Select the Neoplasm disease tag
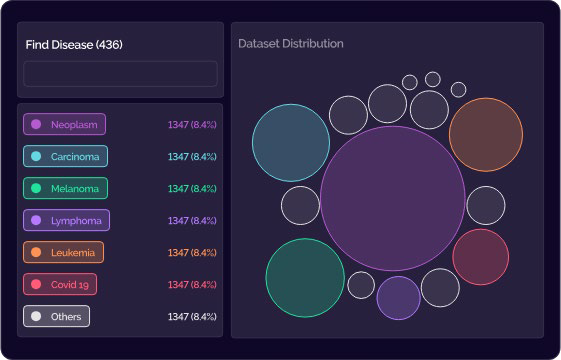Screen dimensions: 561x360 tap(64, 124)
